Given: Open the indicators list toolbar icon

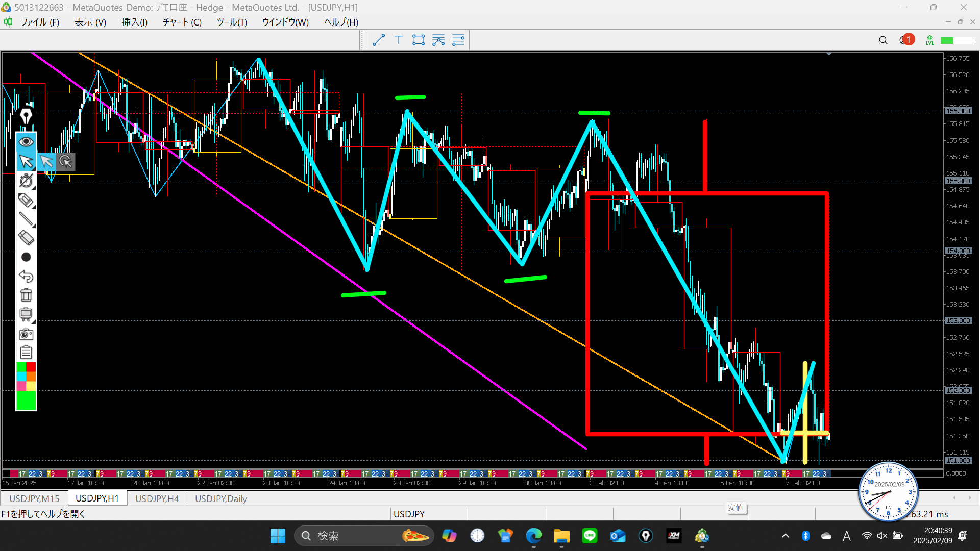Looking at the screenshot, I should click(438, 40).
